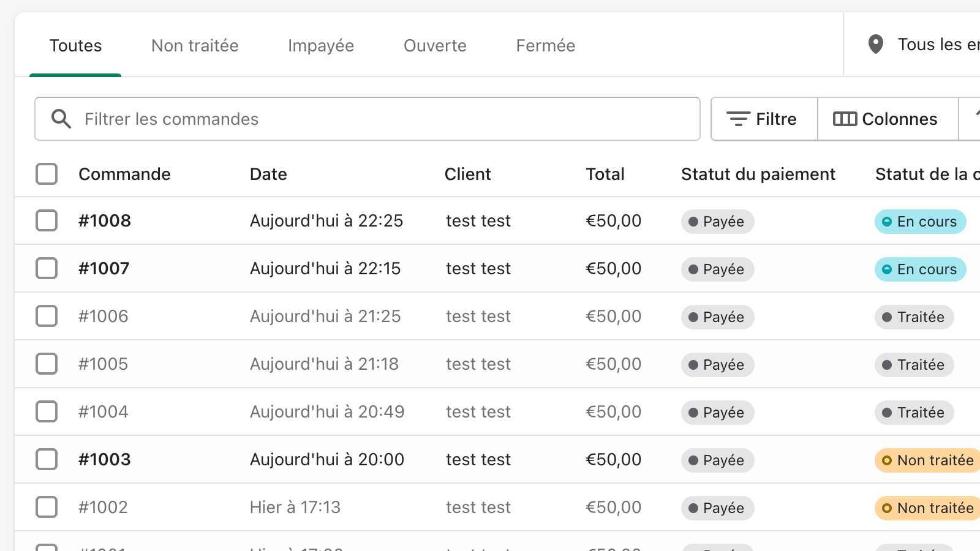Click the Date column header

(x=268, y=174)
